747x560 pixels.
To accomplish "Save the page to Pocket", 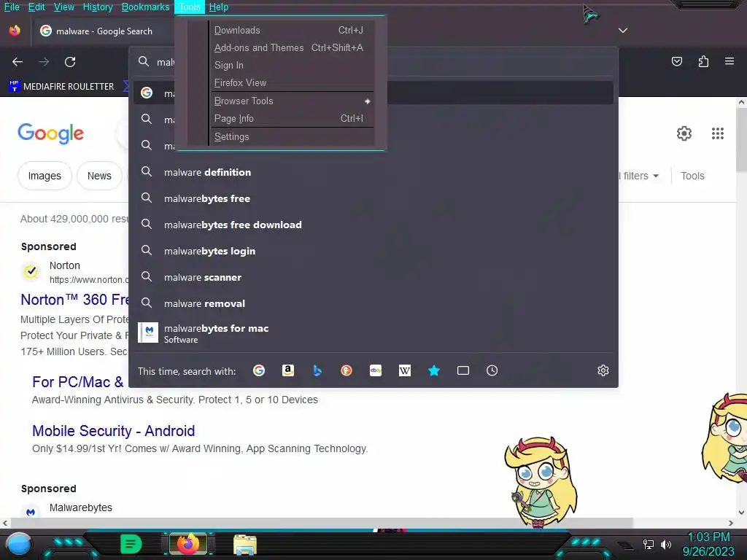I will [677, 61].
